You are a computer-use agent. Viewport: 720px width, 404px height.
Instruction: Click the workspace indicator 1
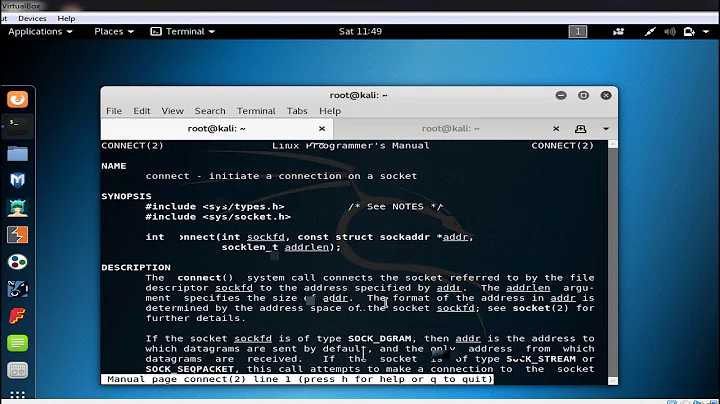(578, 31)
